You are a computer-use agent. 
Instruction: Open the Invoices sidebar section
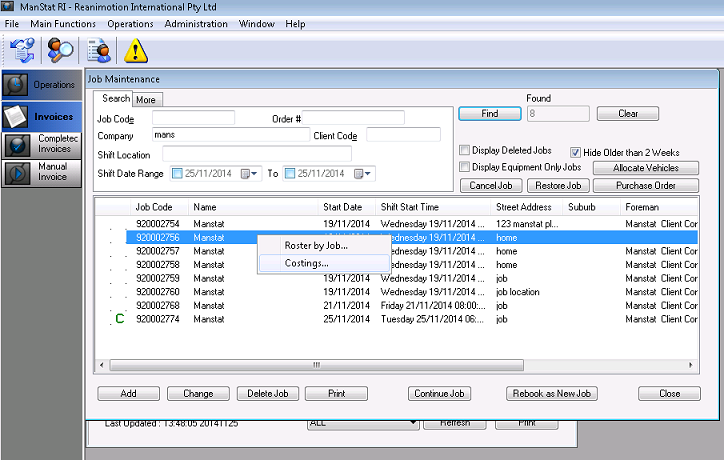42,116
